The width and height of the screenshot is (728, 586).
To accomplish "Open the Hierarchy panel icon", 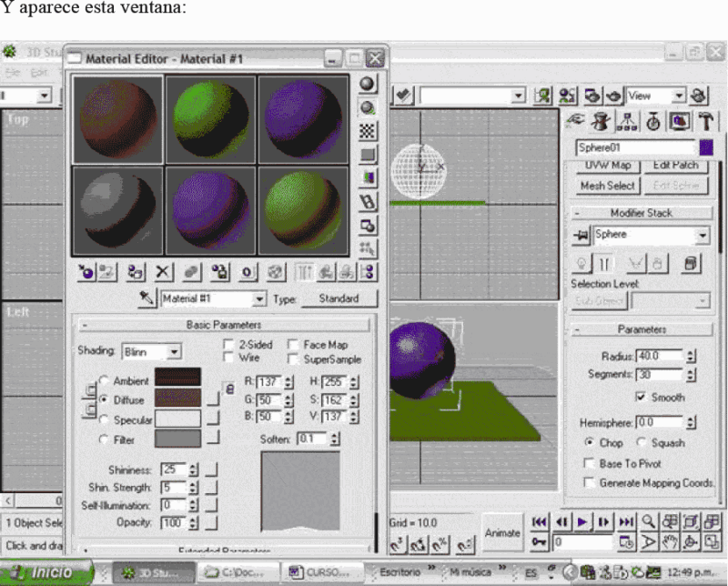I will coord(627,122).
